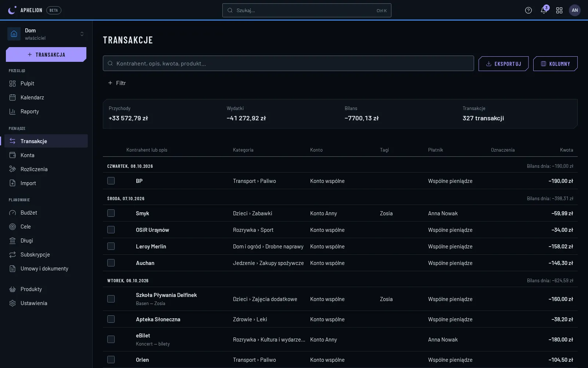Viewport: 588px width, 368px height.
Task: Open the apps grid icon
Action: coord(559,10)
